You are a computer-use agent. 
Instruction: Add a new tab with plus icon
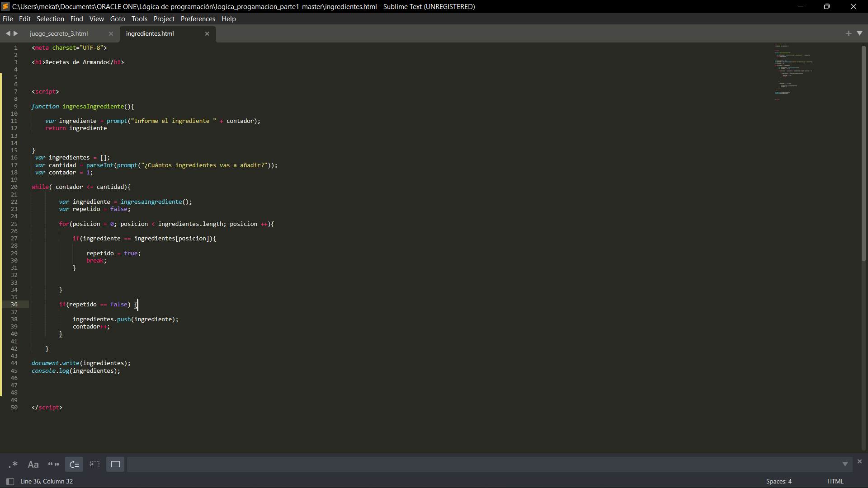tap(848, 33)
